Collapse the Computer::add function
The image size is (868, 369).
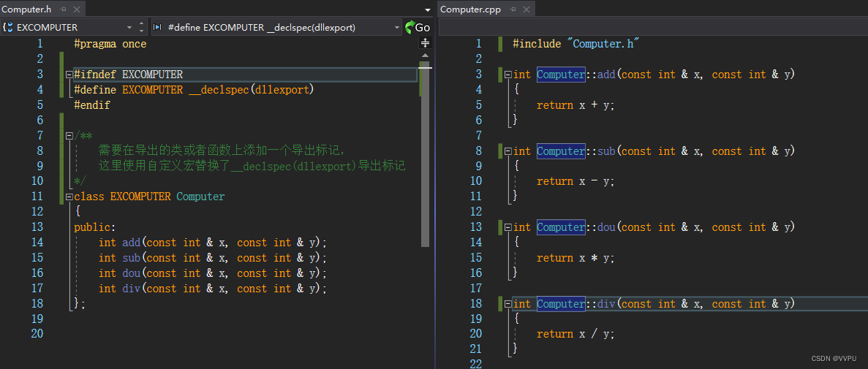(x=507, y=74)
